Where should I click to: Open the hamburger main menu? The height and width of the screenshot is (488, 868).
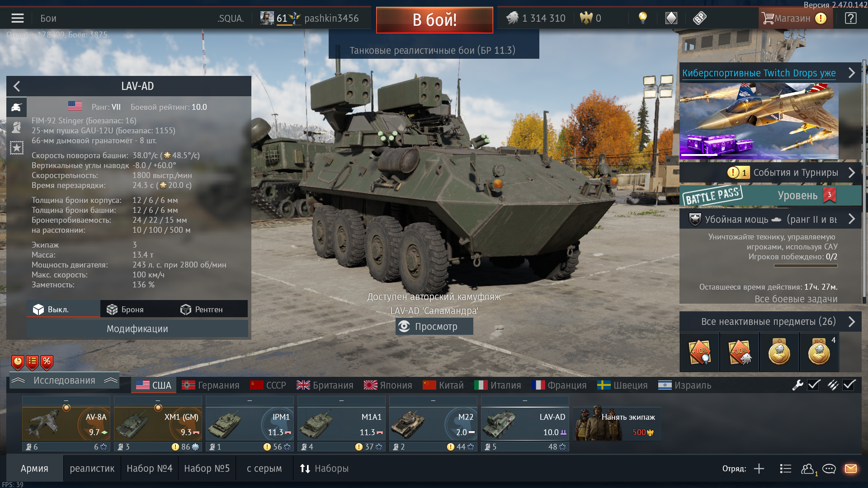tap(18, 18)
